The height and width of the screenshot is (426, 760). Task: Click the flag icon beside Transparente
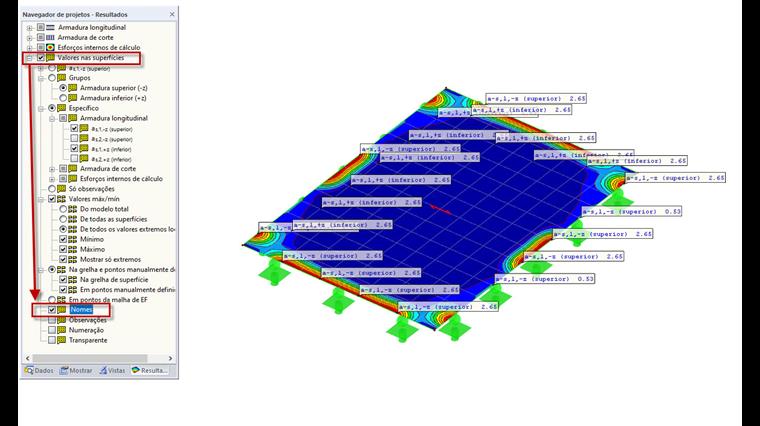pyautogui.click(x=62, y=340)
